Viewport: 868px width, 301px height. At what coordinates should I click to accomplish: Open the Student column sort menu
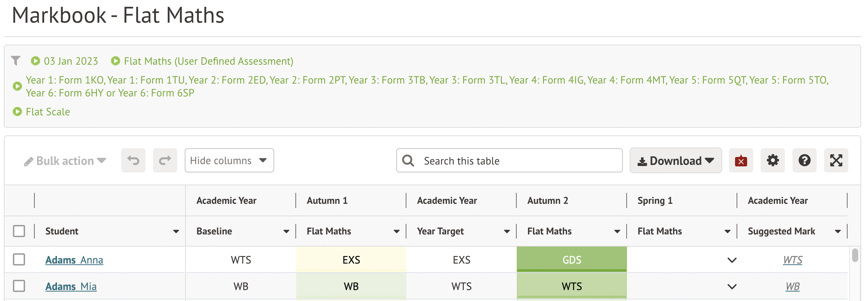click(x=176, y=231)
